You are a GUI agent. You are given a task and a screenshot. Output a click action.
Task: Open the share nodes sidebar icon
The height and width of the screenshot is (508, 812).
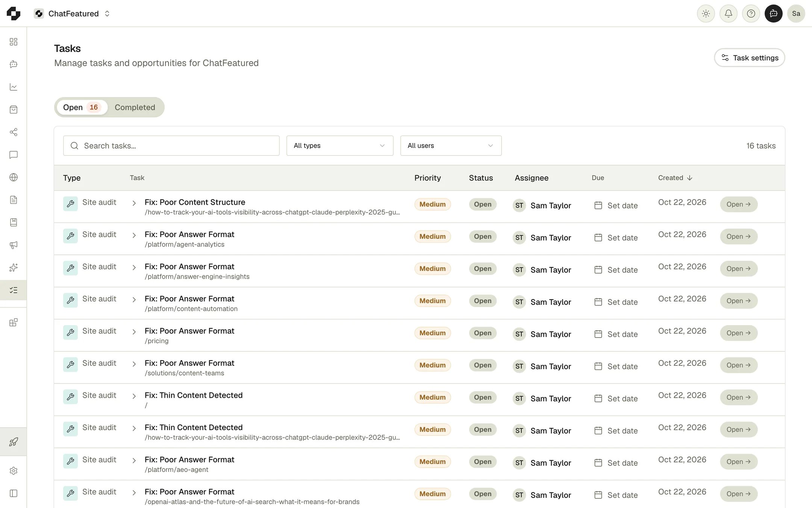[14, 132]
